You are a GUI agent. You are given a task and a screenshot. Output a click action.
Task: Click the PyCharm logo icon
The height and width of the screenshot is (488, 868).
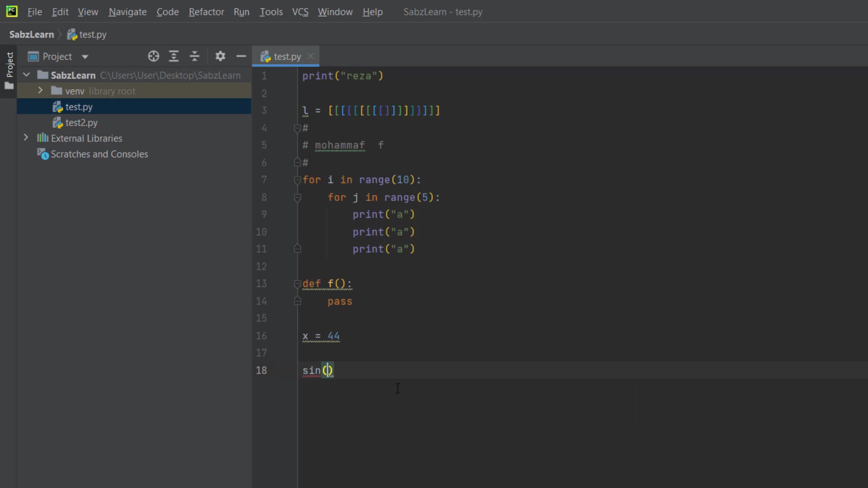pyautogui.click(x=12, y=12)
